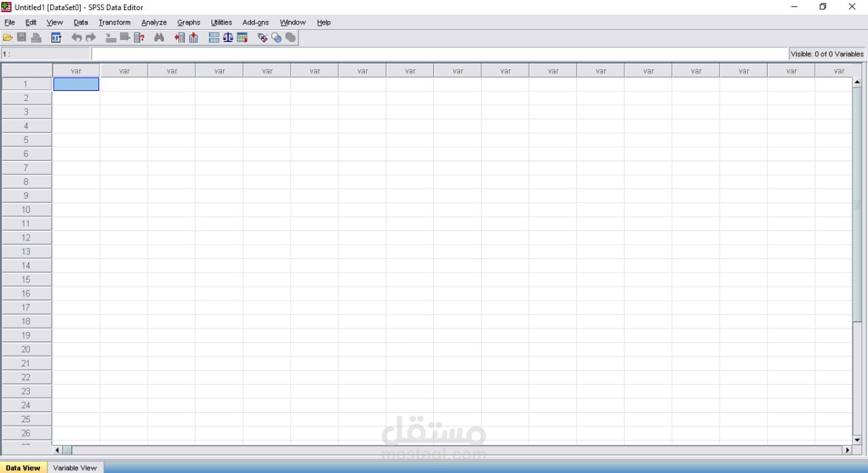
Task: Select row header 13
Action: click(x=26, y=251)
